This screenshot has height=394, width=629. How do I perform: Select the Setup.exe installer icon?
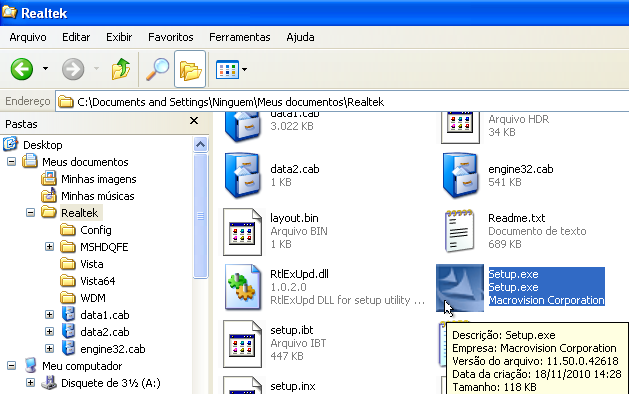point(460,288)
